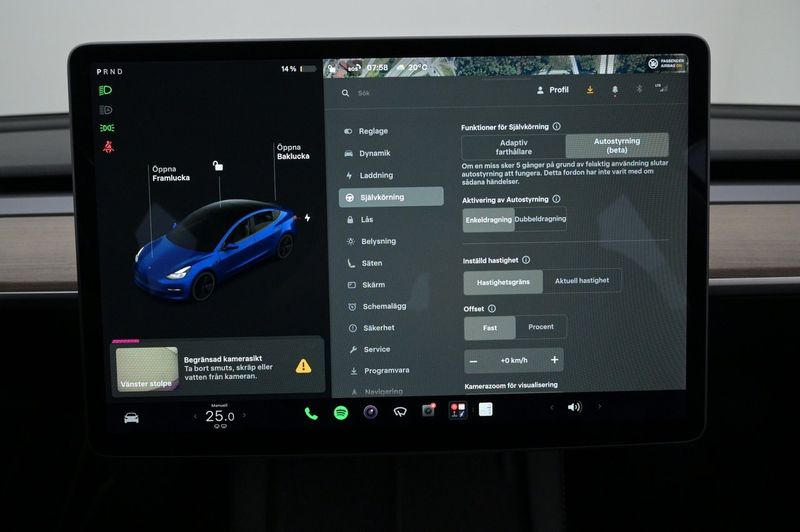Open notifications bell icon
Viewport: 800px width, 532px height.
coord(615,90)
